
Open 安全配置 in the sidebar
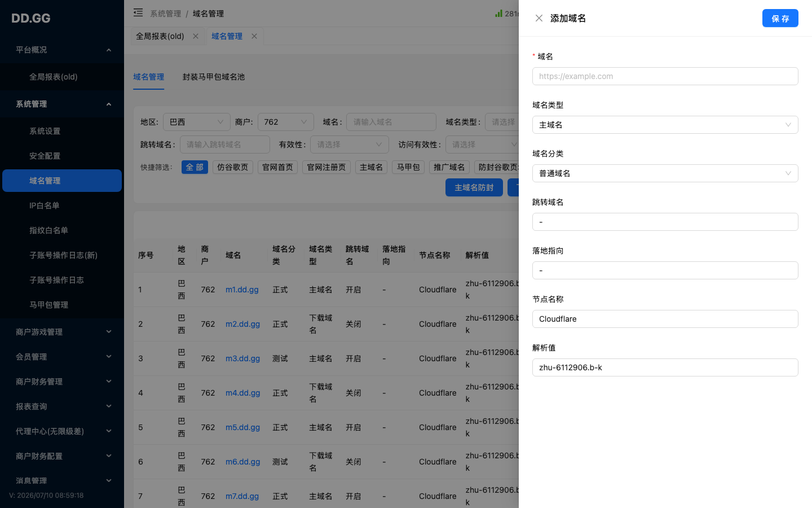click(62, 156)
